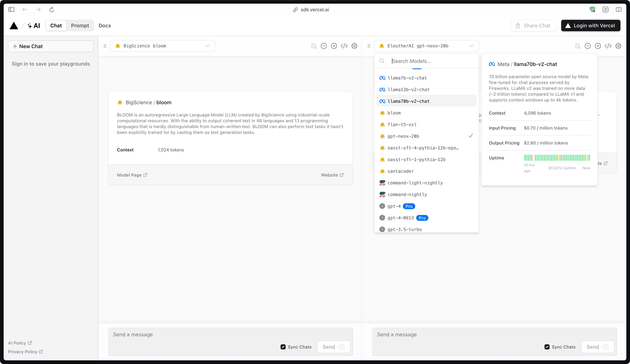630x364 pixels.
Task: Reload the page with refresh icon
Action: click(52, 9)
